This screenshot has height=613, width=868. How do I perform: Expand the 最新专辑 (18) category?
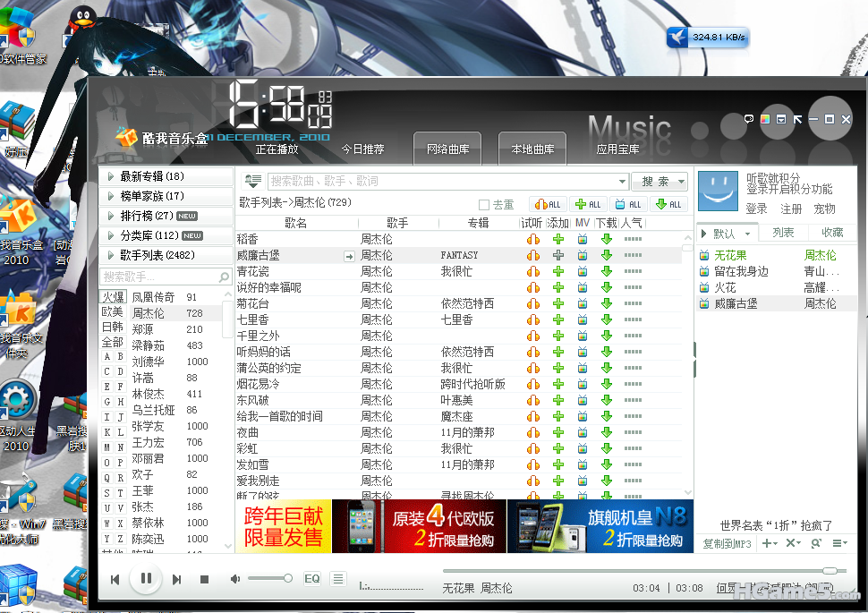166,176
